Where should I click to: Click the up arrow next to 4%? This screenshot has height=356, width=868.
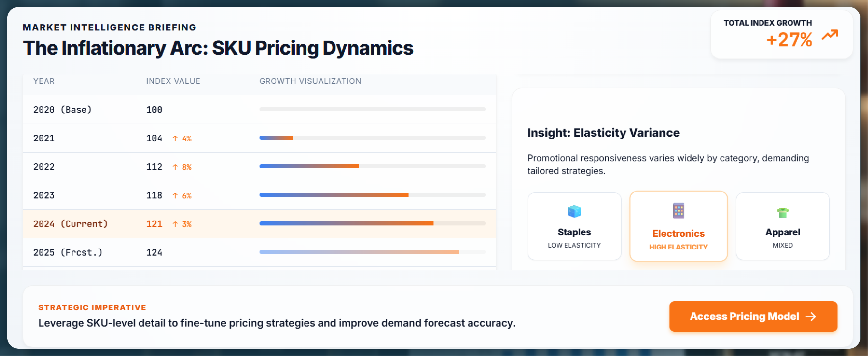[x=175, y=139]
